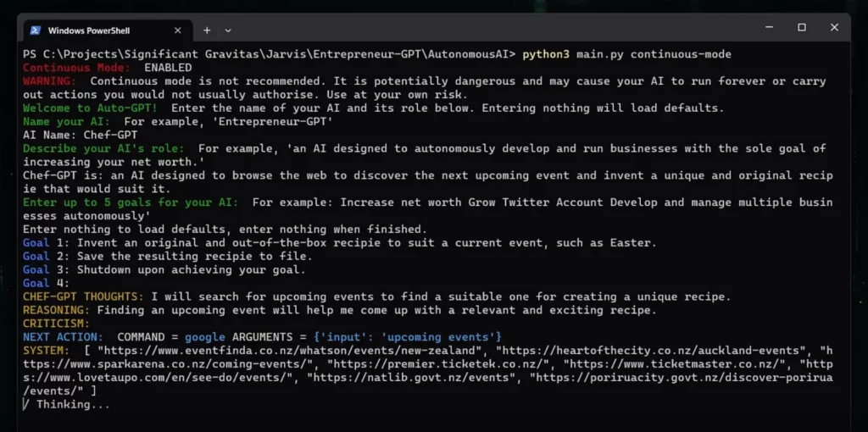Open the eventfinda.co.nz events URL
Screen dimensions: 868x432
click(x=290, y=351)
